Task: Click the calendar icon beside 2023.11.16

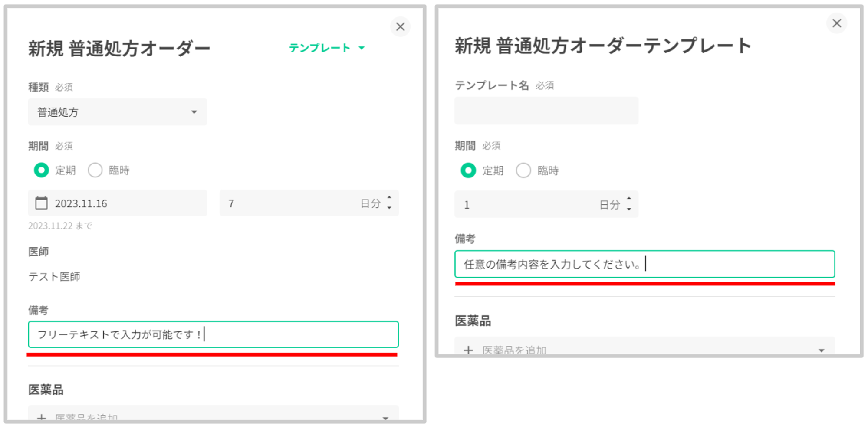Action: (42, 203)
